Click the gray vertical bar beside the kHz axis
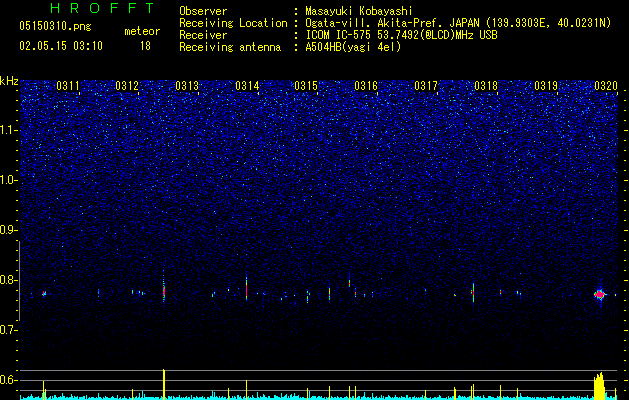The image size is (629, 400). pos(20,281)
